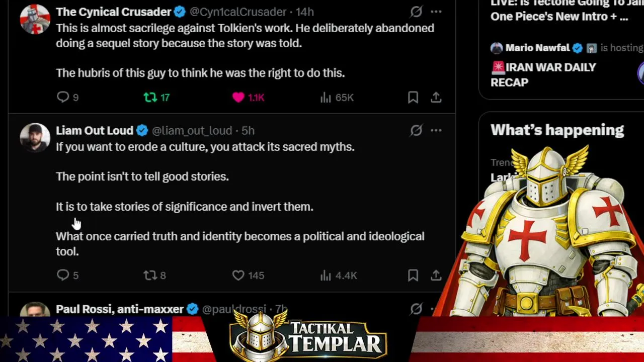View analytics showing 65K views
644x362 pixels.
point(326,97)
